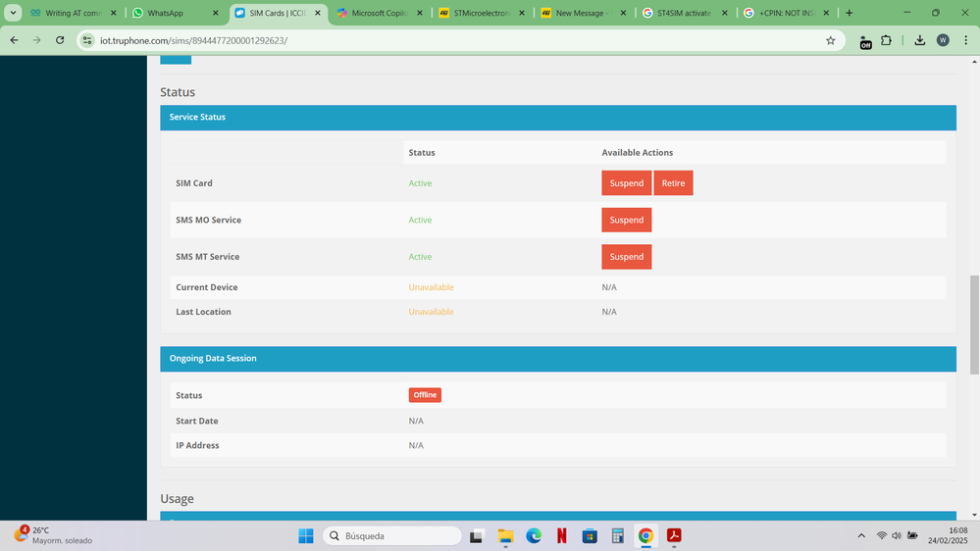Launch Microsoft Edge from the taskbar
This screenshot has width=980, height=551.
(533, 535)
